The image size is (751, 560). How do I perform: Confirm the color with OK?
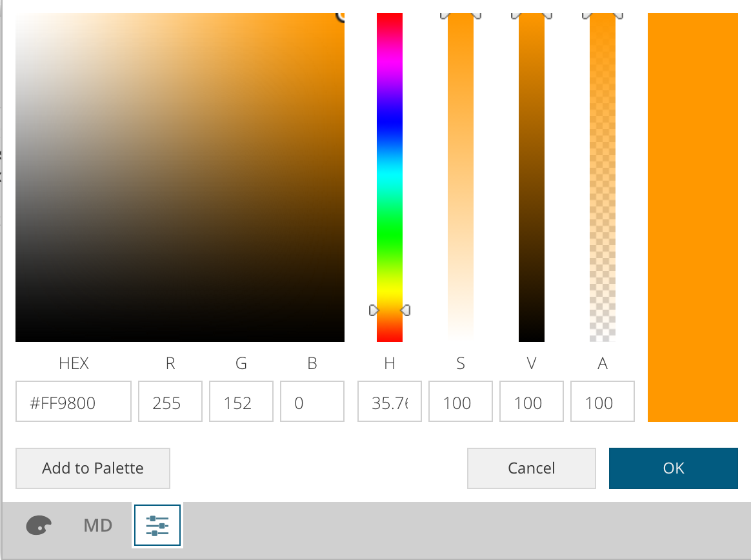tap(673, 468)
